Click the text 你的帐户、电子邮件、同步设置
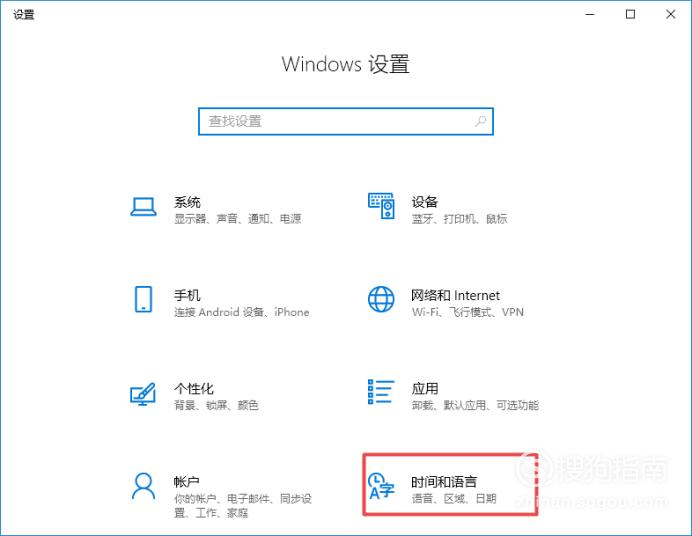 [243, 506]
